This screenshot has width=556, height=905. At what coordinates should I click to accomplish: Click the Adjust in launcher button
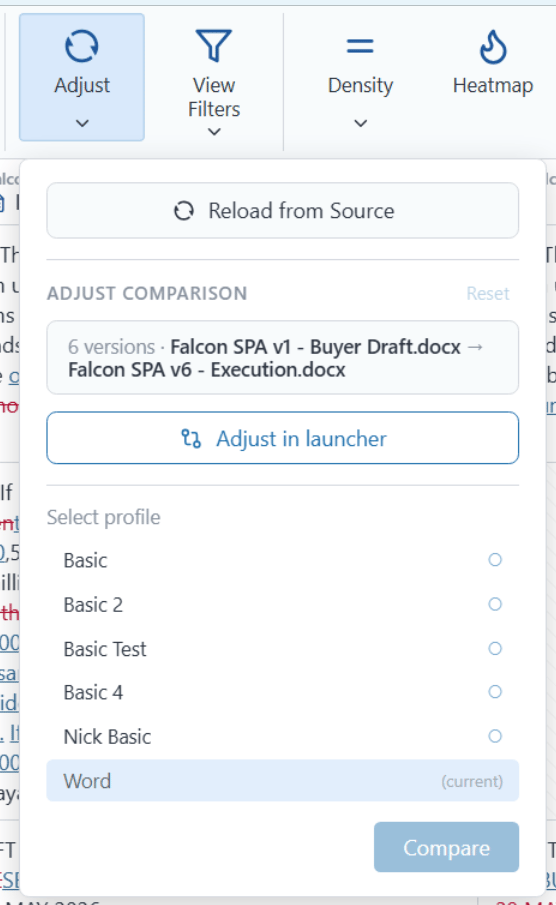[282, 438]
